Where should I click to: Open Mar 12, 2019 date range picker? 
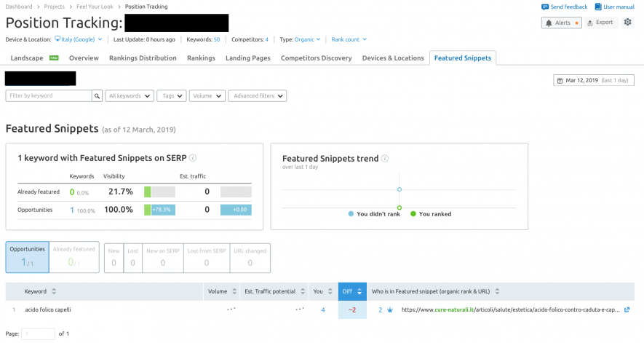coord(594,80)
